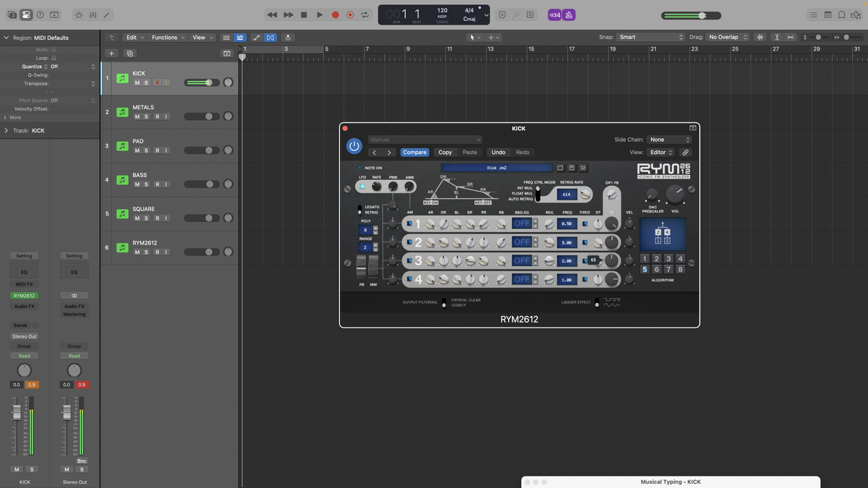
Task: Toggle the RYM2612 plugin power button
Action: (354, 146)
